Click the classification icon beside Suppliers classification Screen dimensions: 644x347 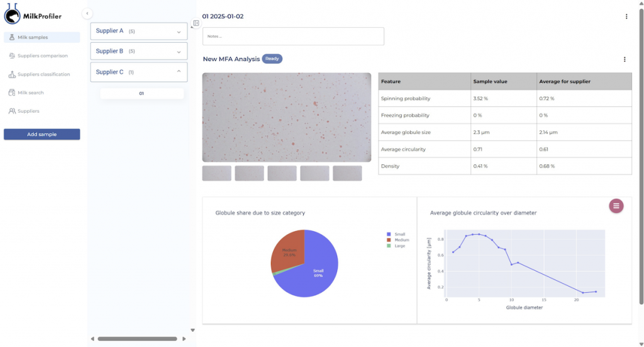(12, 74)
